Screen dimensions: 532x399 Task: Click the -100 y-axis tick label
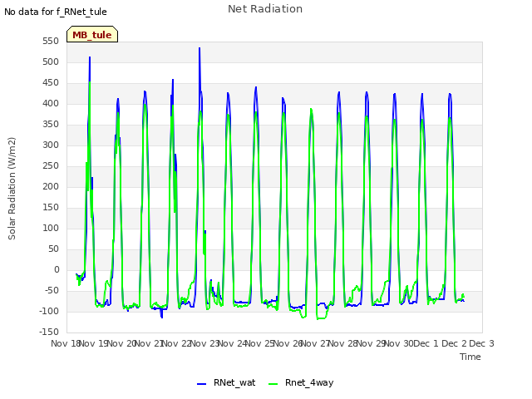click(49, 312)
